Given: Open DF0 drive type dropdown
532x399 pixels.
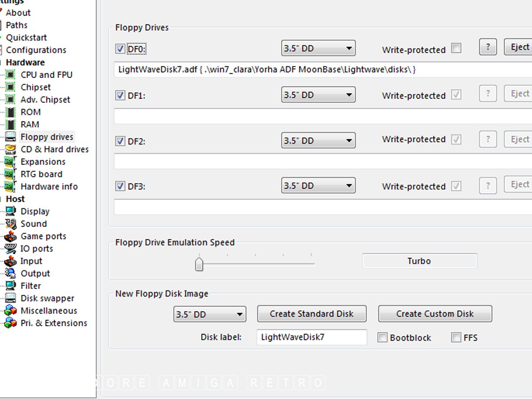Looking at the screenshot, I should (x=318, y=48).
